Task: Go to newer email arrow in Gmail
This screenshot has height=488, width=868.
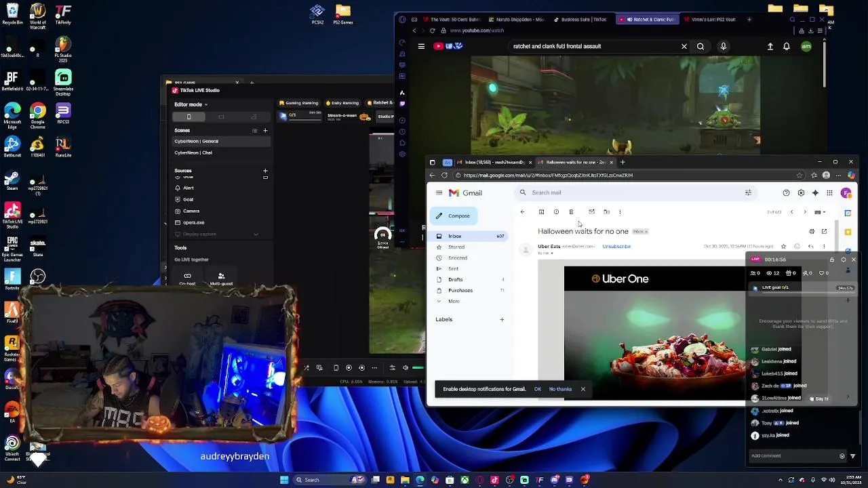Action: tap(791, 212)
